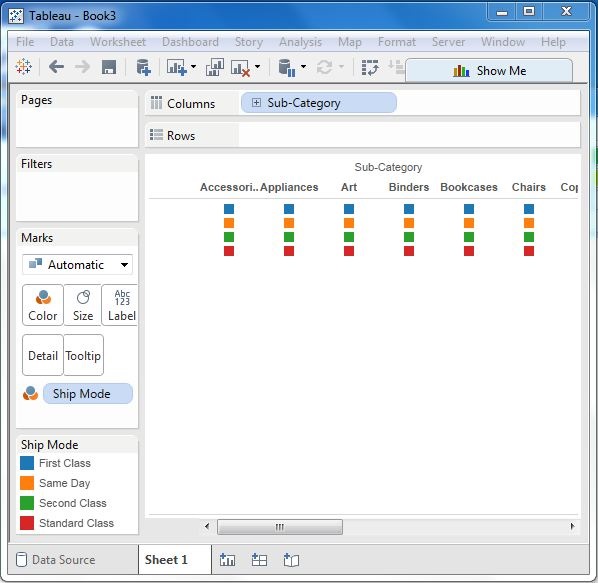Open the Show Me panel
Image resolution: width=600 pixels, height=583 pixels.
[x=489, y=70]
